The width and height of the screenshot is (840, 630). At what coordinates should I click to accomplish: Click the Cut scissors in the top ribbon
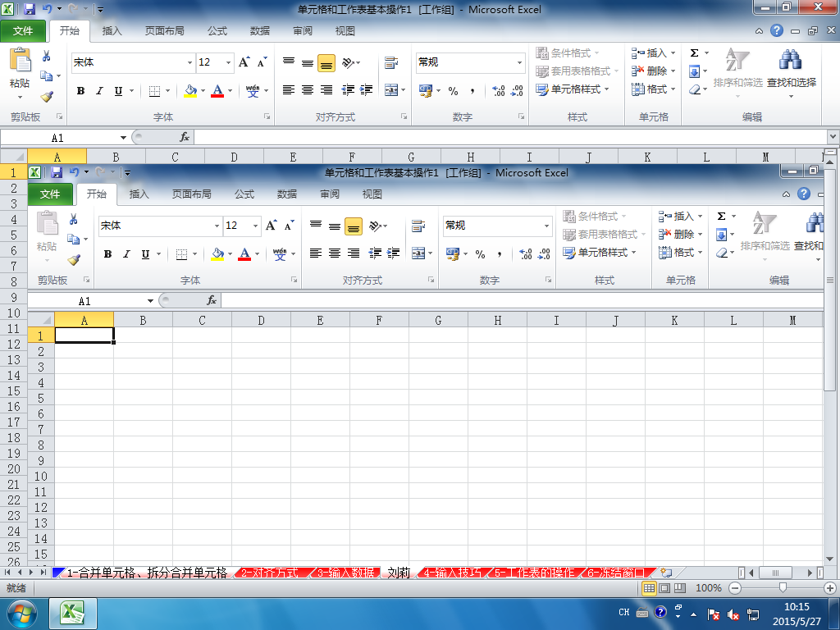[47, 56]
